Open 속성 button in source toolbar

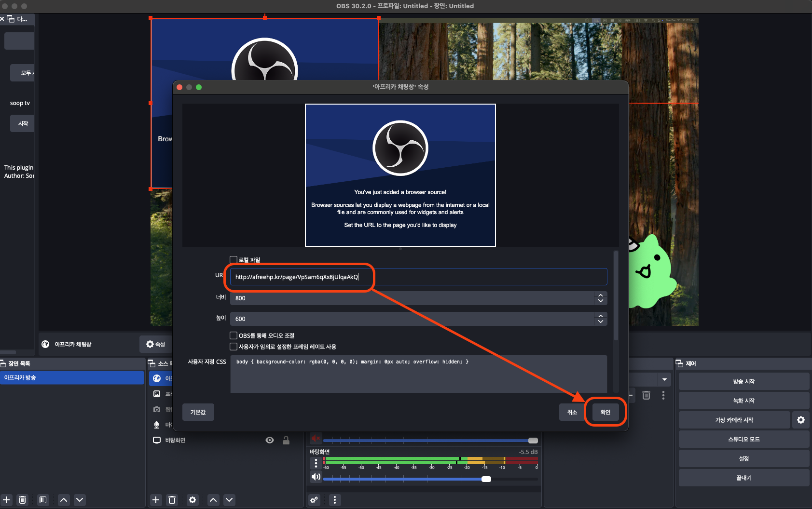156,344
